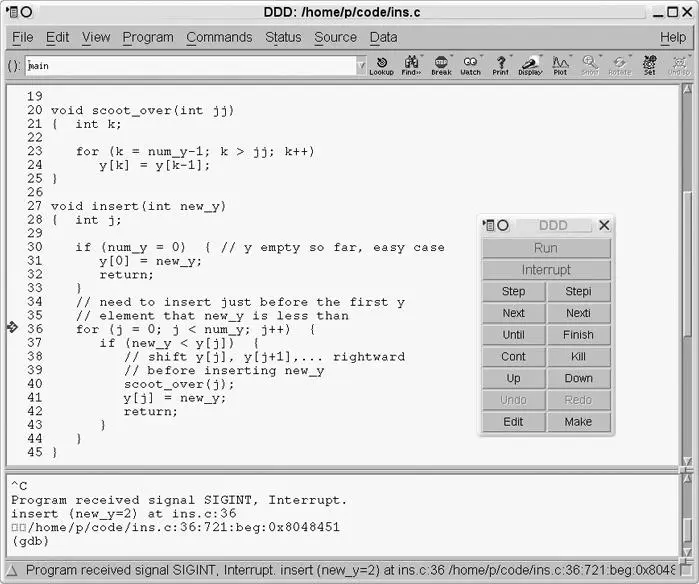Click the Plot toolbar icon
Screen dimensions: 699x584
[x=560, y=65]
